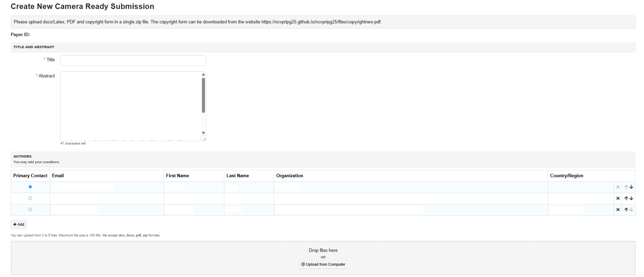Click Add to add a coauthor
The image size is (644, 277).
point(19,225)
